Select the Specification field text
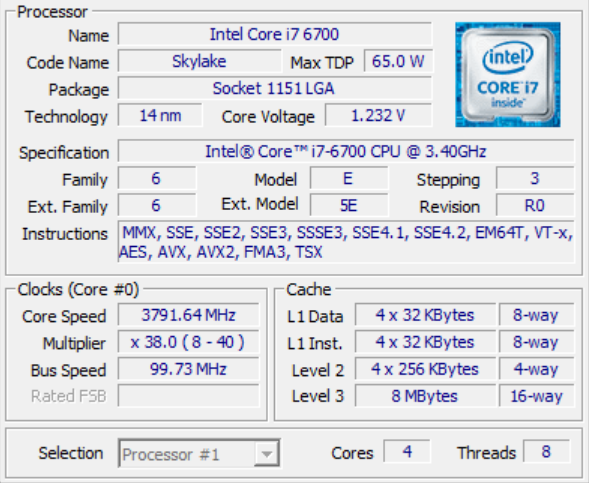589x483 pixels. [346, 151]
